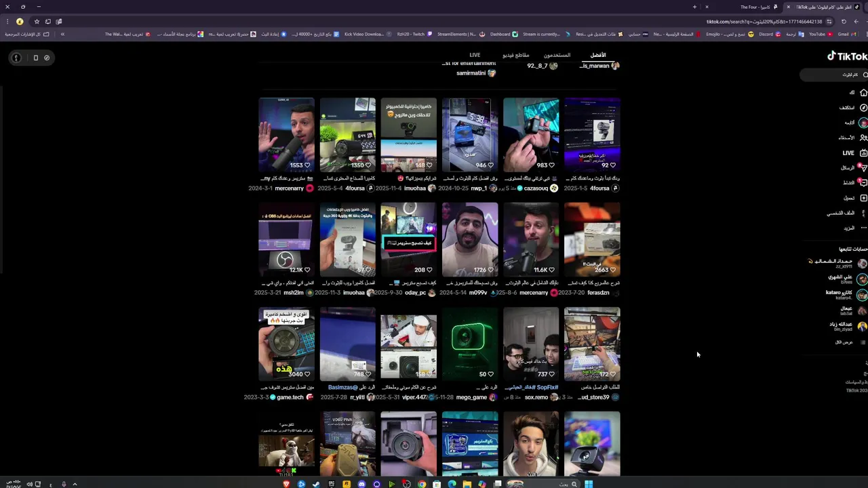Switch to the TikTok browser tab
The width and height of the screenshot is (868, 488).
click(x=824, y=7)
